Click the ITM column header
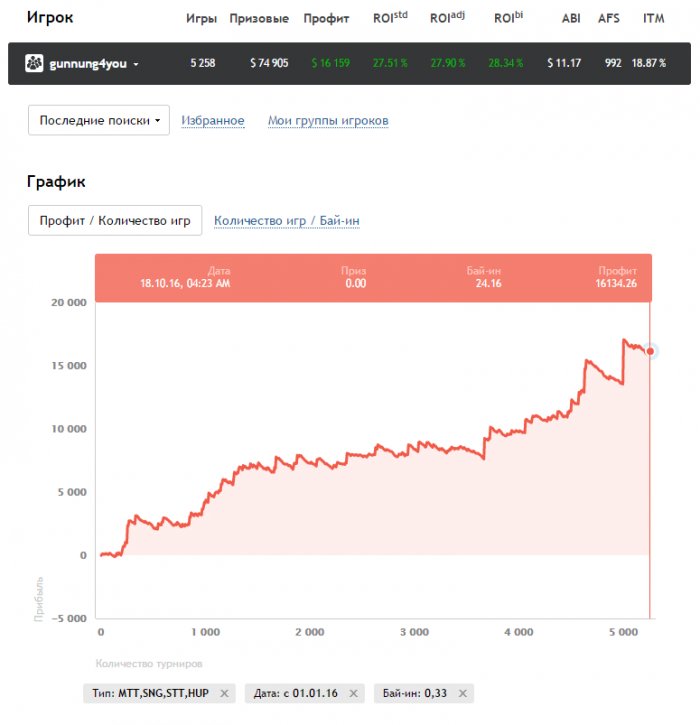 click(x=654, y=18)
